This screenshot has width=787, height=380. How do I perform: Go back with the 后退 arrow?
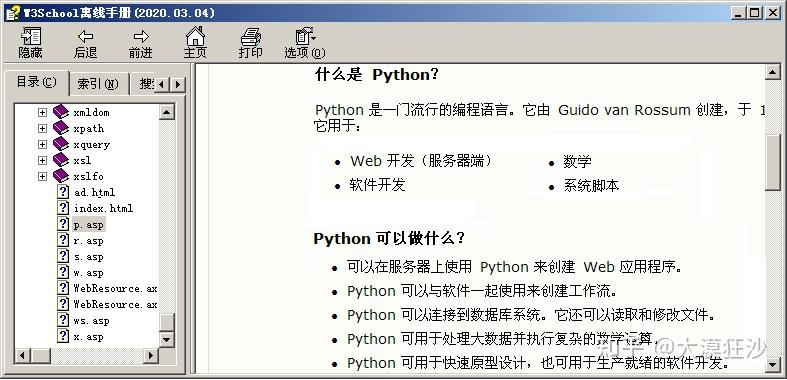coord(85,36)
